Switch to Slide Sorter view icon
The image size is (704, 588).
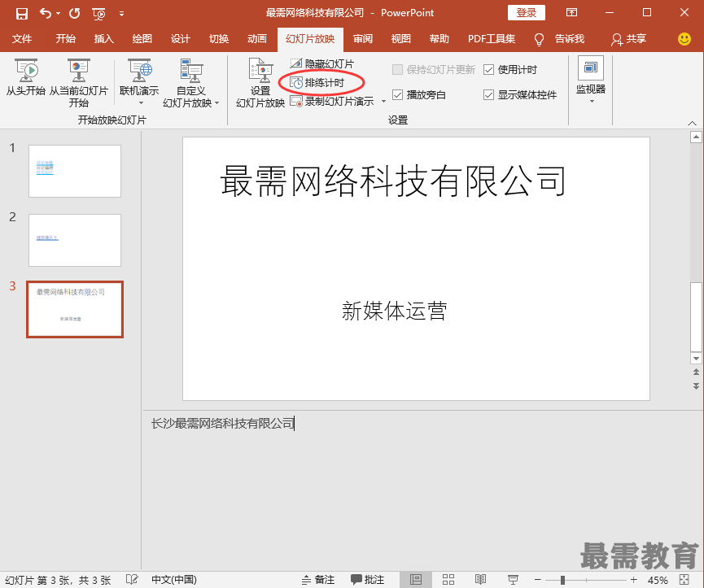pos(448,580)
